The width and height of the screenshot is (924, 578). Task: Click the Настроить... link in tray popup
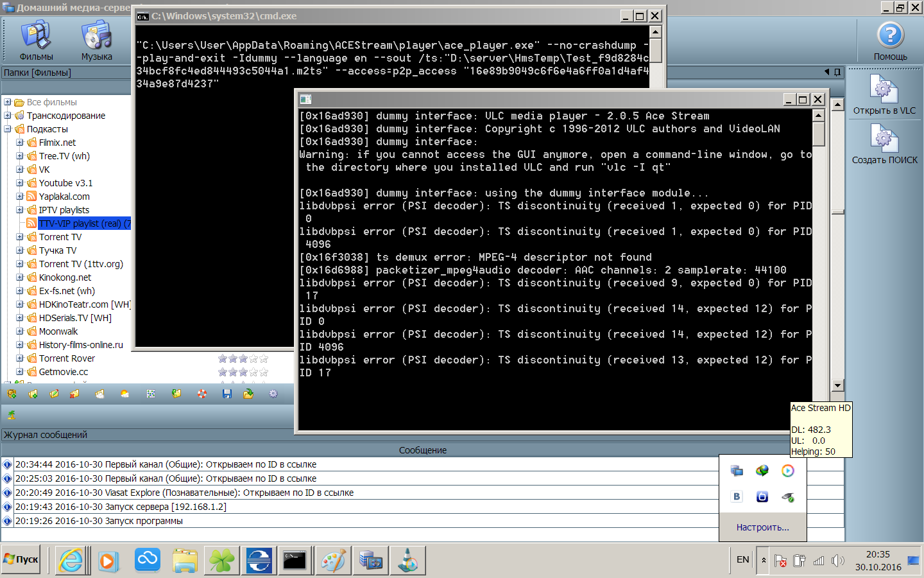tap(762, 527)
